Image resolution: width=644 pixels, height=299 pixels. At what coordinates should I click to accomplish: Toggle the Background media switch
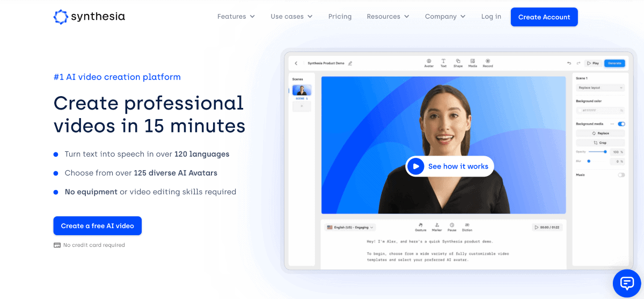[x=621, y=124]
